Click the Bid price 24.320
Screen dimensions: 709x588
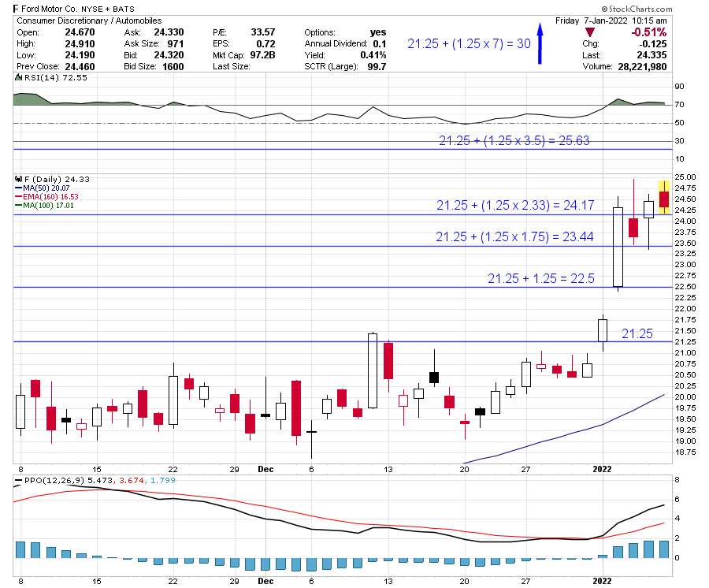point(169,55)
